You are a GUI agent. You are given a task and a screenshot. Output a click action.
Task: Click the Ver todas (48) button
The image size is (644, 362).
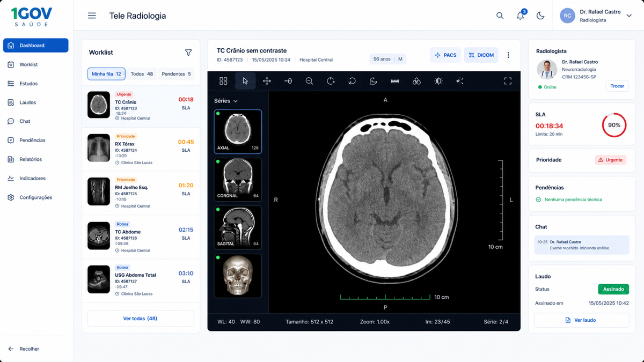(x=141, y=319)
